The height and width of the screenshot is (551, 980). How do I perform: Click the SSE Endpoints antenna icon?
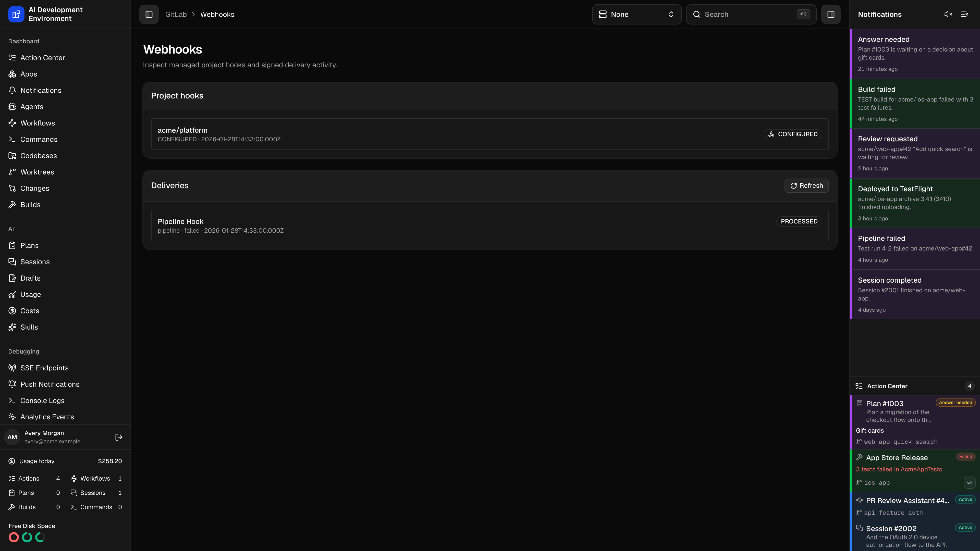12,368
